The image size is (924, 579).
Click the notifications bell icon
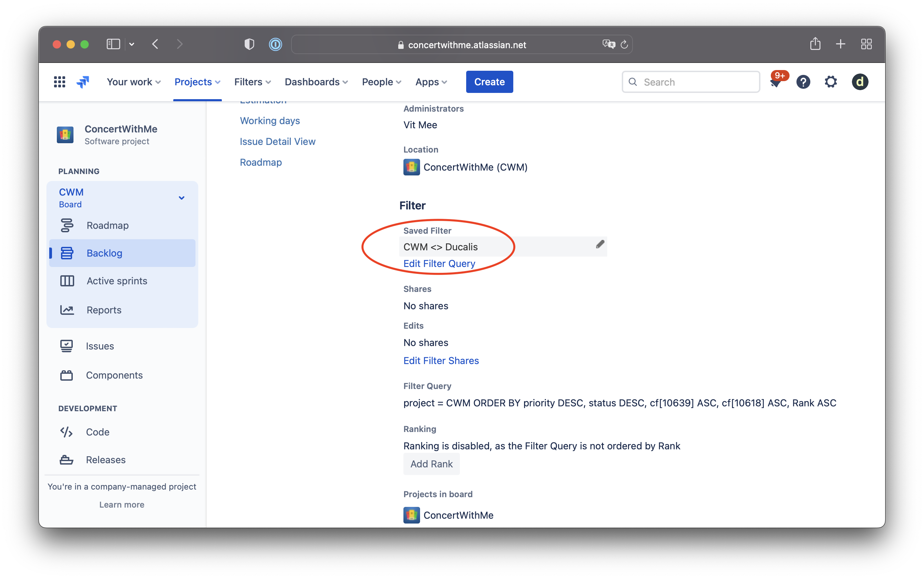(775, 81)
